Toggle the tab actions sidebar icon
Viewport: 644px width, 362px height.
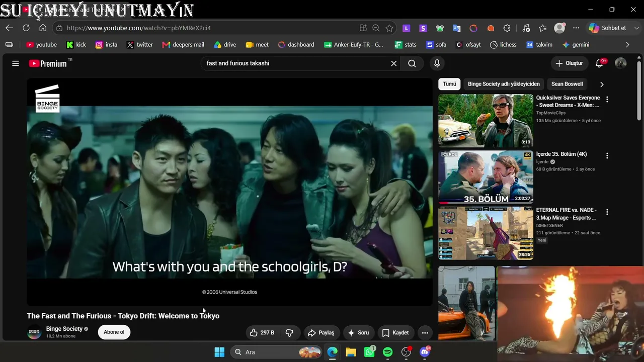(9, 45)
